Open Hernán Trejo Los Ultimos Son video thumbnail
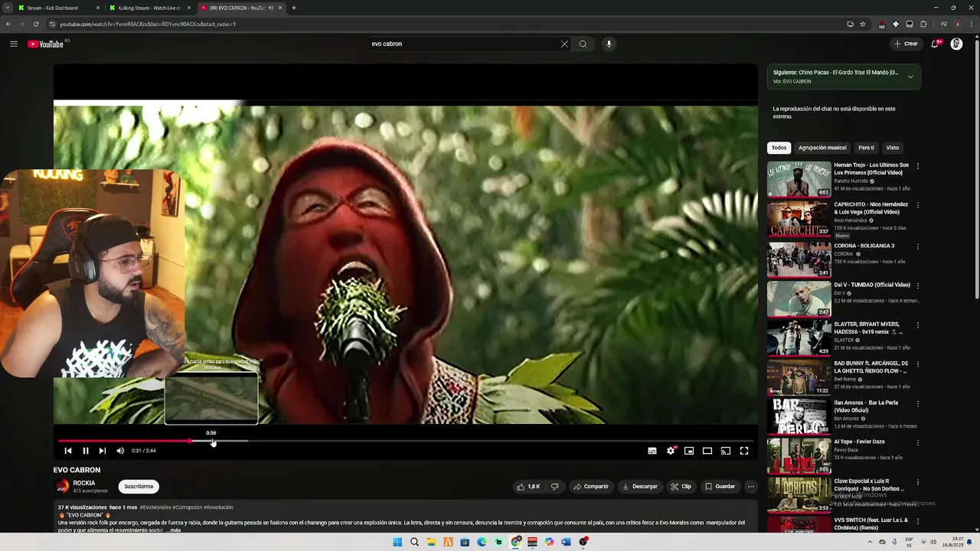 coord(799,179)
